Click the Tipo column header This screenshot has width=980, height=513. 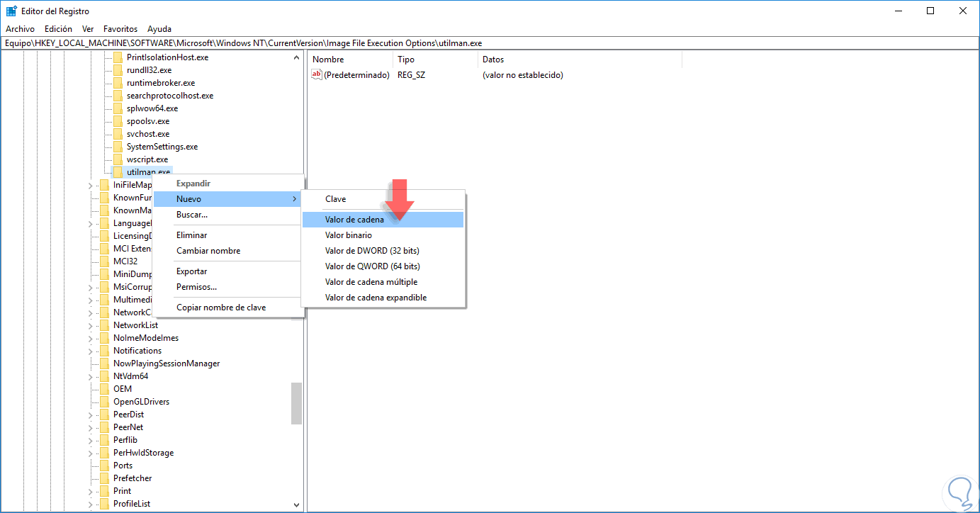[x=435, y=60]
